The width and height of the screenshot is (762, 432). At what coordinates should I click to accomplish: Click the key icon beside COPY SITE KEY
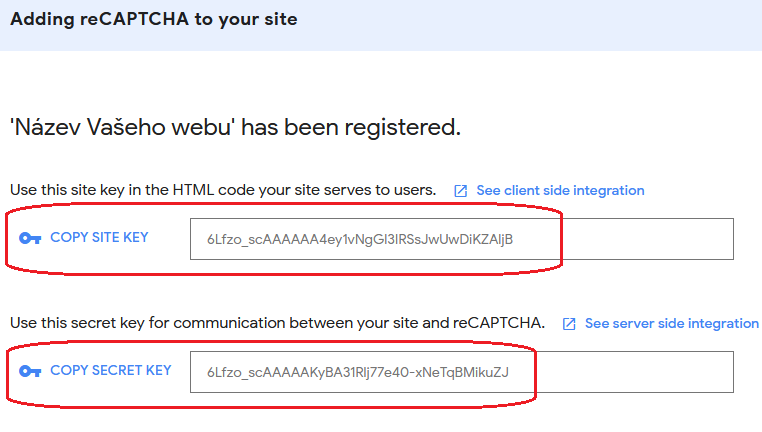click(30, 238)
